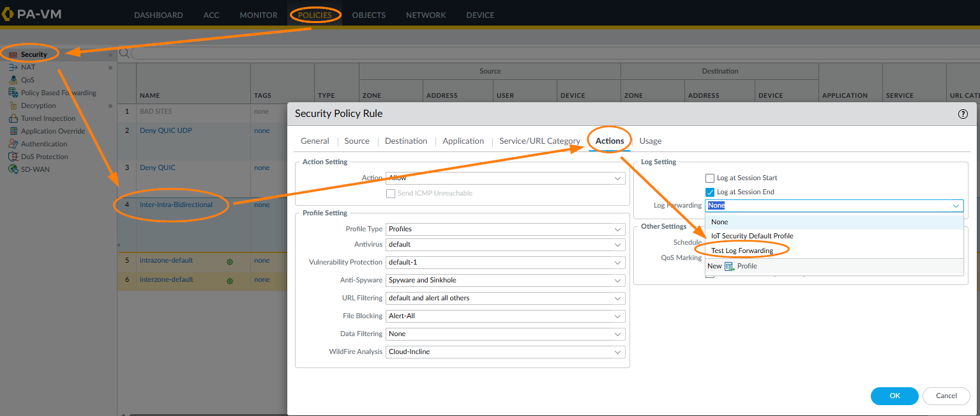The height and width of the screenshot is (416, 980).
Task: Open the Deny QUIC UDP rule link
Action: pos(166,130)
